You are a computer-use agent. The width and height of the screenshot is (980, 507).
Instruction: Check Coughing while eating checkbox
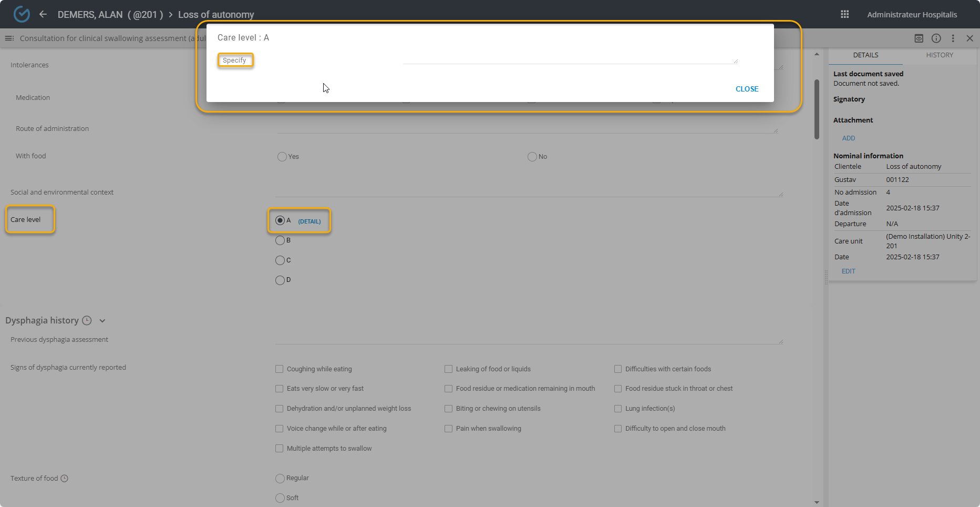click(280, 369)
